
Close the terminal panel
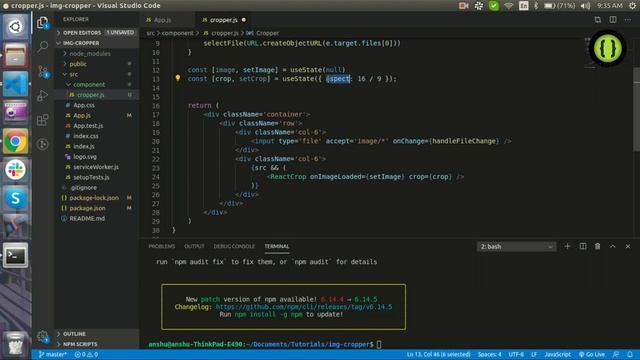tap(628, 246)
